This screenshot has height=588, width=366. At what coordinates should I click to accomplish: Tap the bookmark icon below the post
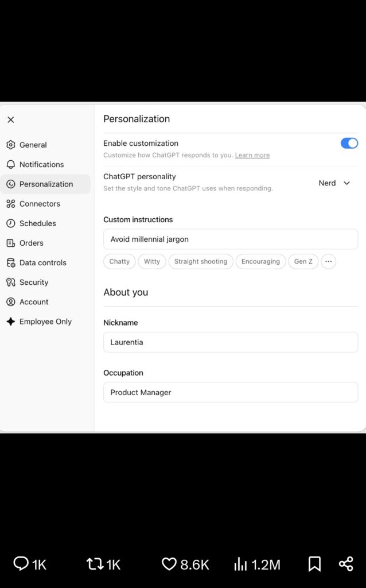[x=314, y=564]
